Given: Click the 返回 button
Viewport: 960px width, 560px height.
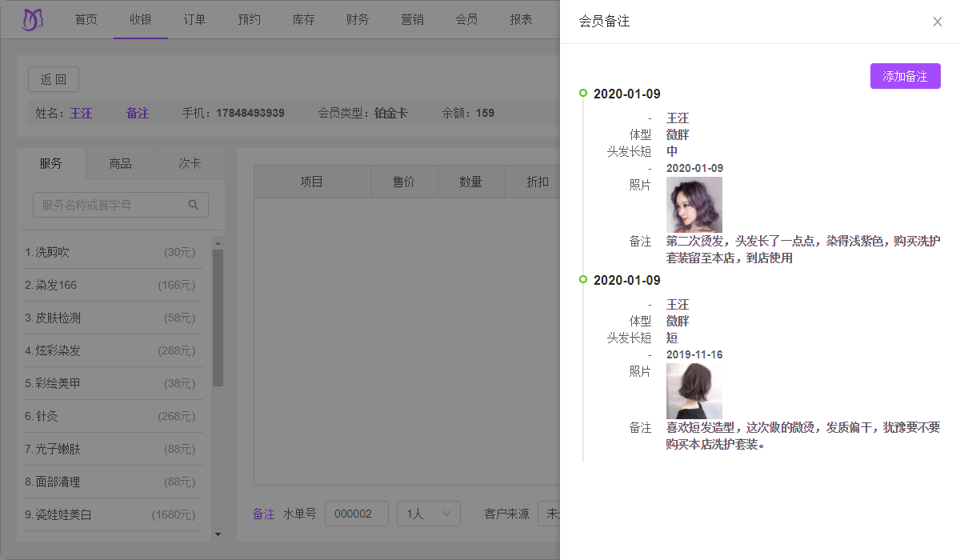Looking at the screenshot, I should (54, 79).
